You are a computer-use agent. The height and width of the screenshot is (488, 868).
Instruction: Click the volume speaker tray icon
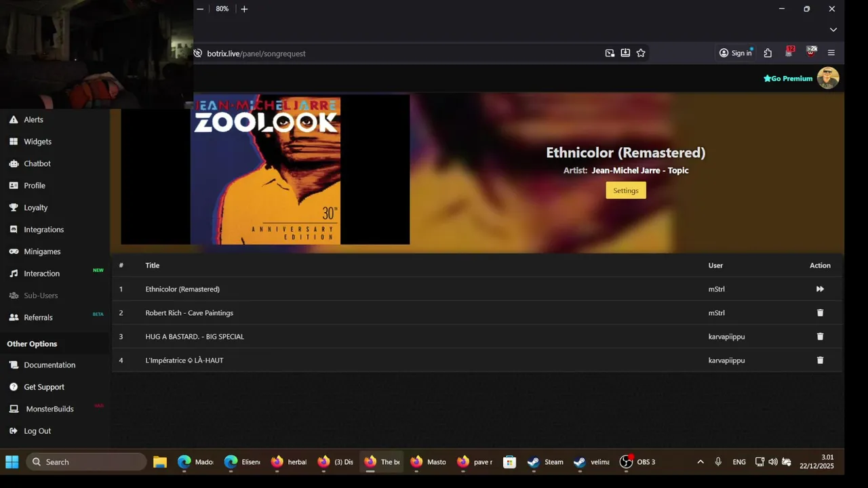tap(773, 462)
